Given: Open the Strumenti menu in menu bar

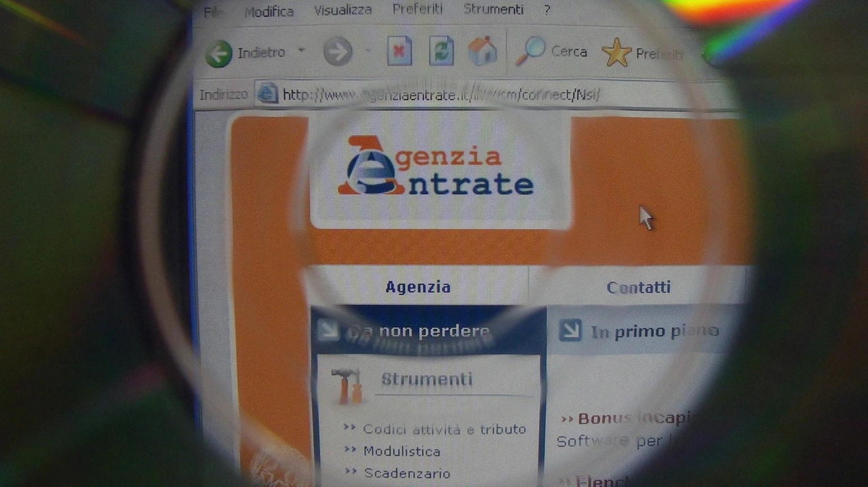Looking at the screenshot, I should point(494,9).
